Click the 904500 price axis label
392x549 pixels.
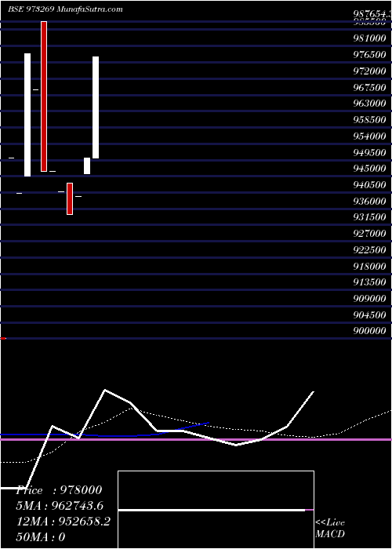pos(369,314)
